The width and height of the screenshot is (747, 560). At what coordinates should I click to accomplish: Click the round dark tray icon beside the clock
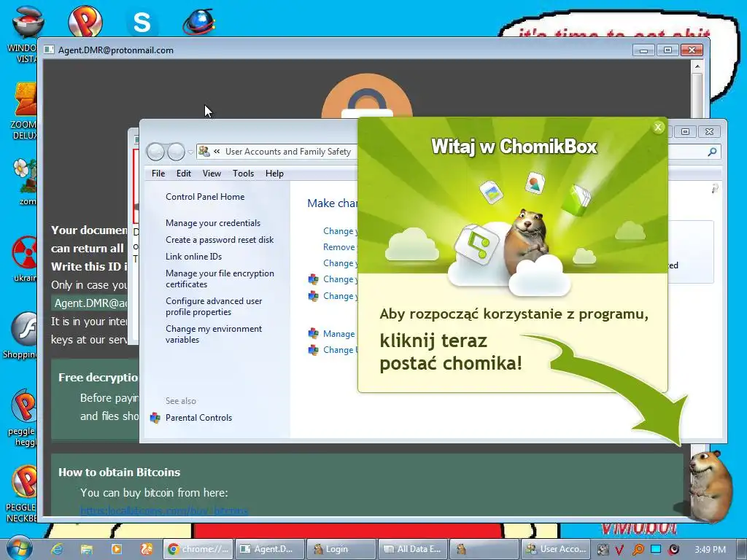673,550
